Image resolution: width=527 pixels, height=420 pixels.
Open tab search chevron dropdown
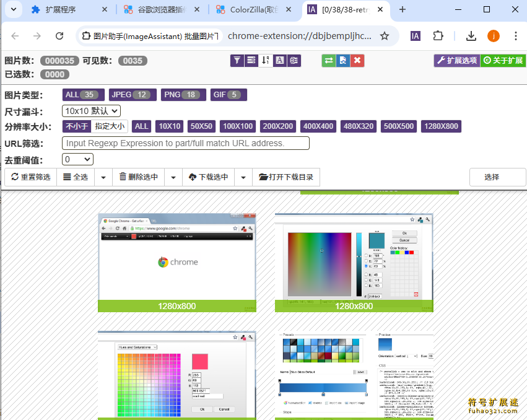[x=14, y=9]
